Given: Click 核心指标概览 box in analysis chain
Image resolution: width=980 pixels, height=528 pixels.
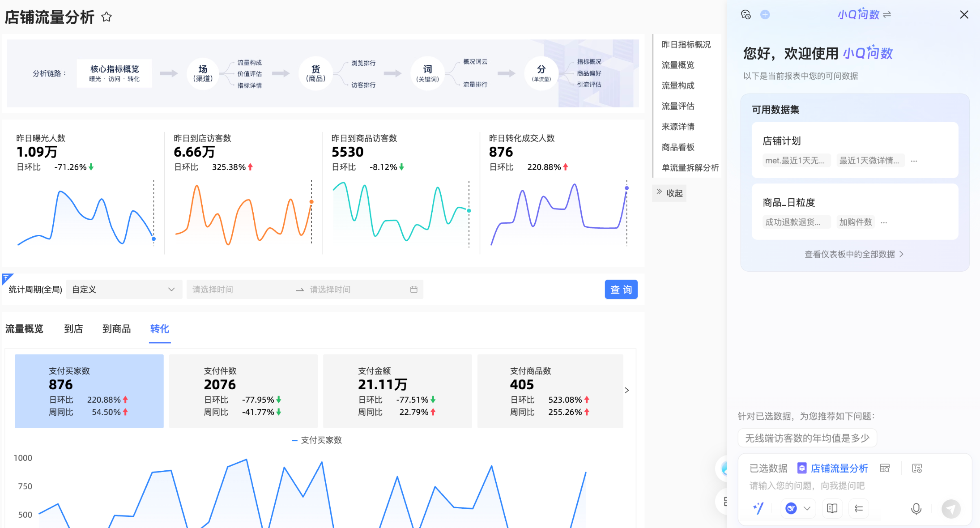Looking at the screenshot, I should click(115, 73).
